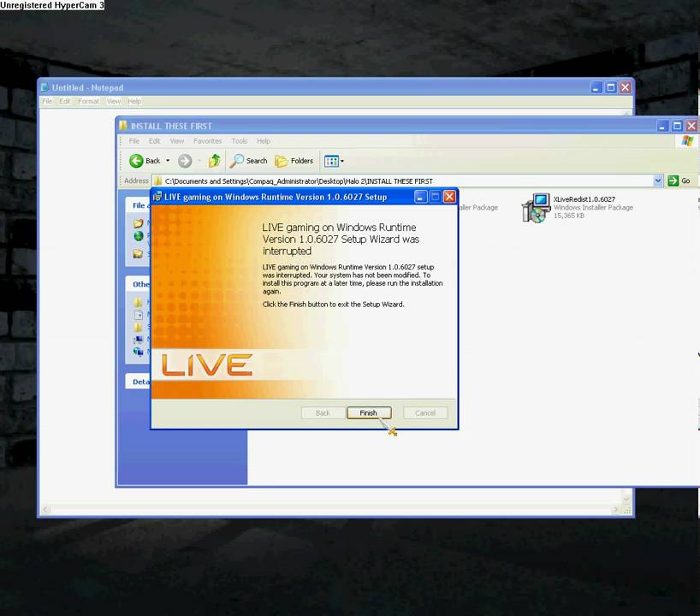The height and width of the screenshot is (616, 700).
Task: Click the XLiveRedist1.0.6027 file name
Action: (584, 199)
